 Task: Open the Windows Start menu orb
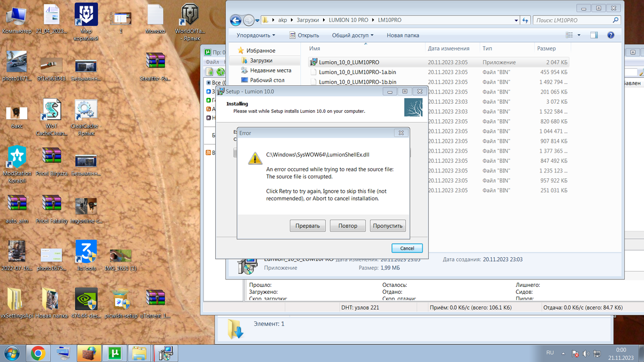point(12,353)
